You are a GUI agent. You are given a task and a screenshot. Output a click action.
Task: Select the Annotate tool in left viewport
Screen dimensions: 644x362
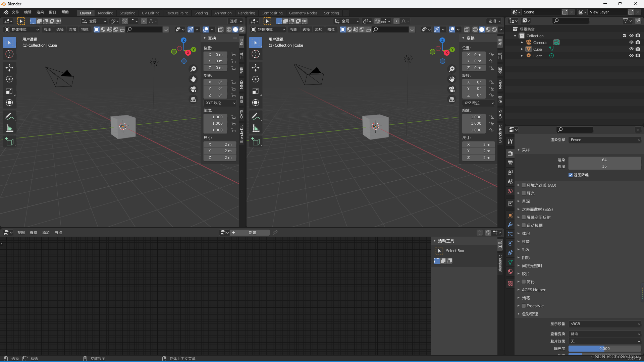click(x=9, y=116)
